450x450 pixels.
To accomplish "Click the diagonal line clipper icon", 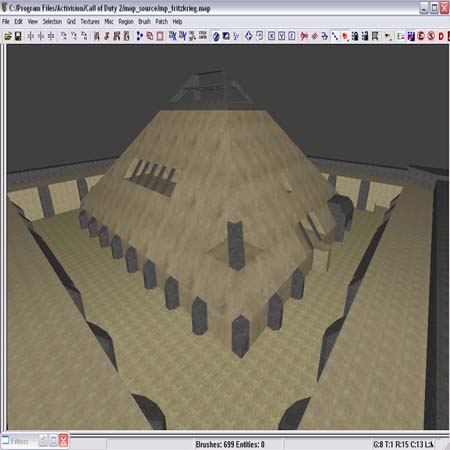I will coord(335,36).
